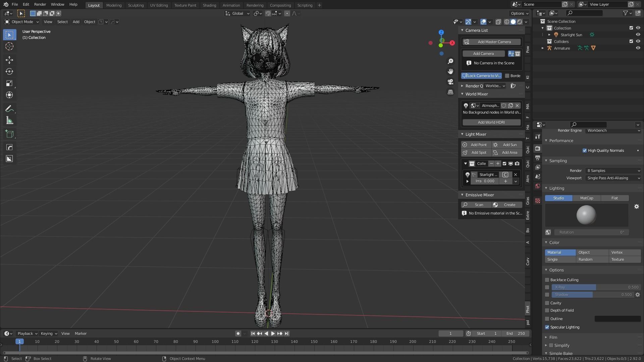Switch to wireframe viewport shading
The height and width of the screenshot is (362, 644).
pos(506,22)
